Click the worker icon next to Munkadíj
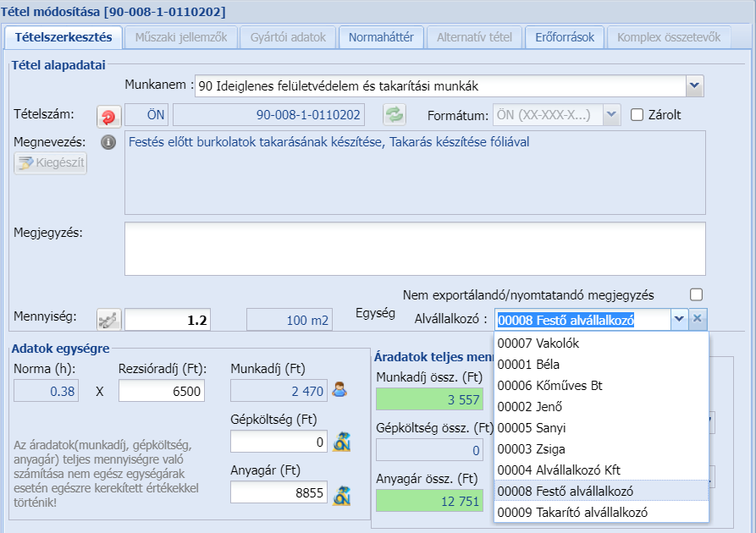756x533 pixels. point(340,390)
